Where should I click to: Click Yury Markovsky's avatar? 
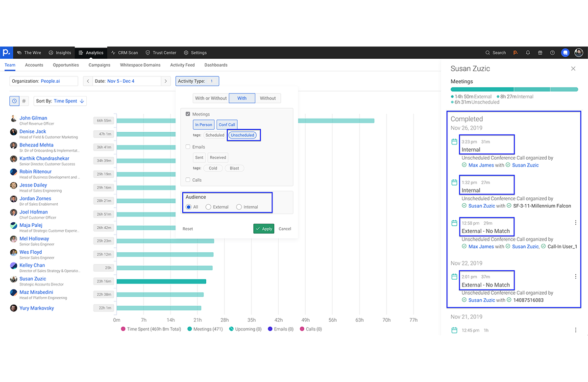[14, 308]
